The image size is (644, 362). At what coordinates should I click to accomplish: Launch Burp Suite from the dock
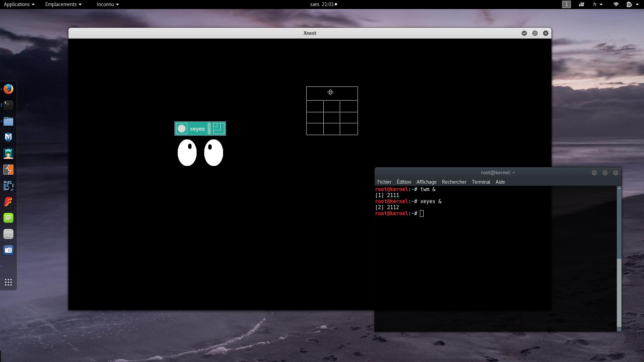pyautogui.click(x=8, y=170)
